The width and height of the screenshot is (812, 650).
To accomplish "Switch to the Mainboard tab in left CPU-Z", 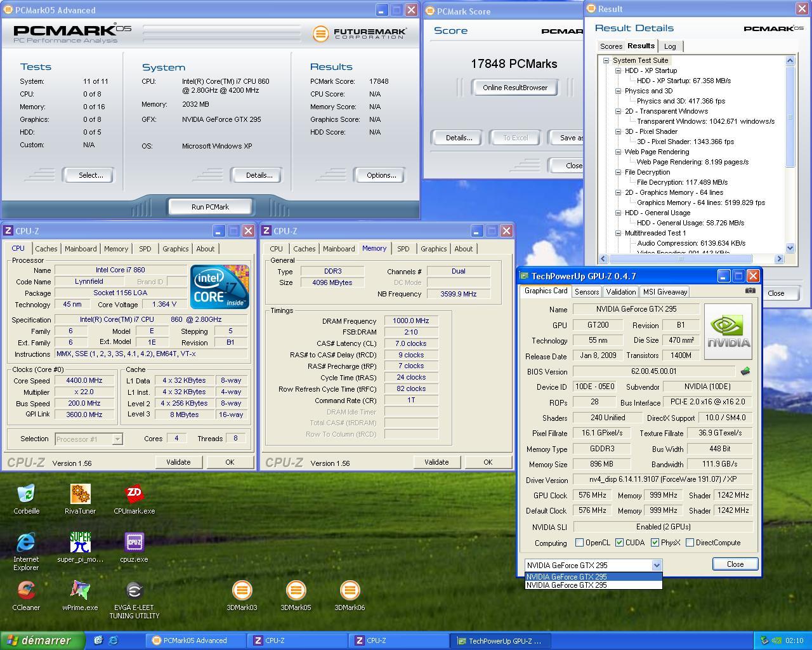I will tap(81, 249).
